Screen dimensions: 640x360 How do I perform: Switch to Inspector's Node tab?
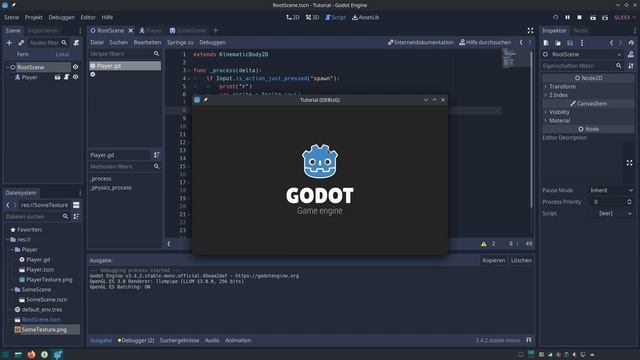coord(580,31)
